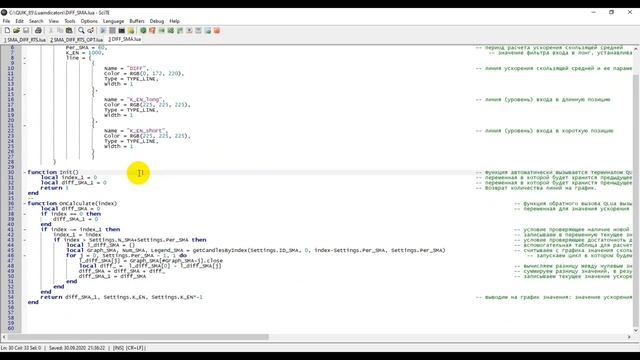Open the View menu
This screenshot has height=360, width=640.
coord(53,21)
